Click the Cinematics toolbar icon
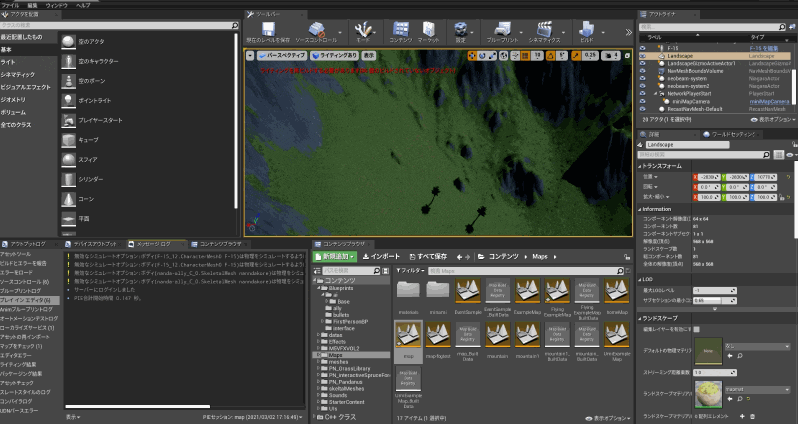The image size is (798, 424). coord(544,28)
